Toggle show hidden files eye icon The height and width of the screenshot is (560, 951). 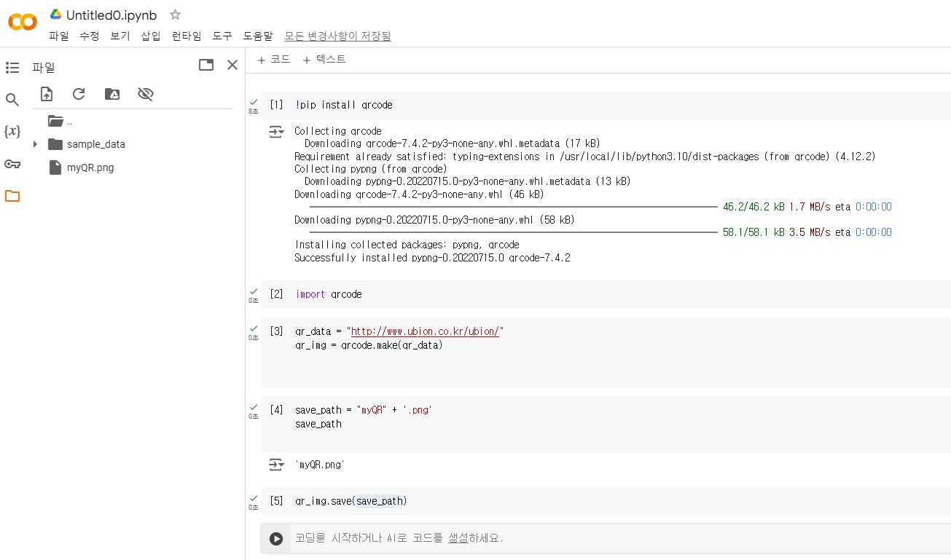pos(146,94)
